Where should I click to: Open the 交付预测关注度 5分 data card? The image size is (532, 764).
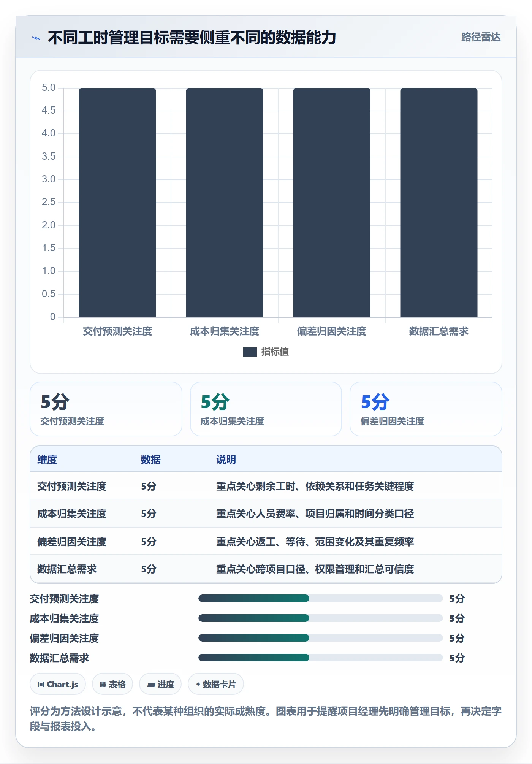click(106, 409)
